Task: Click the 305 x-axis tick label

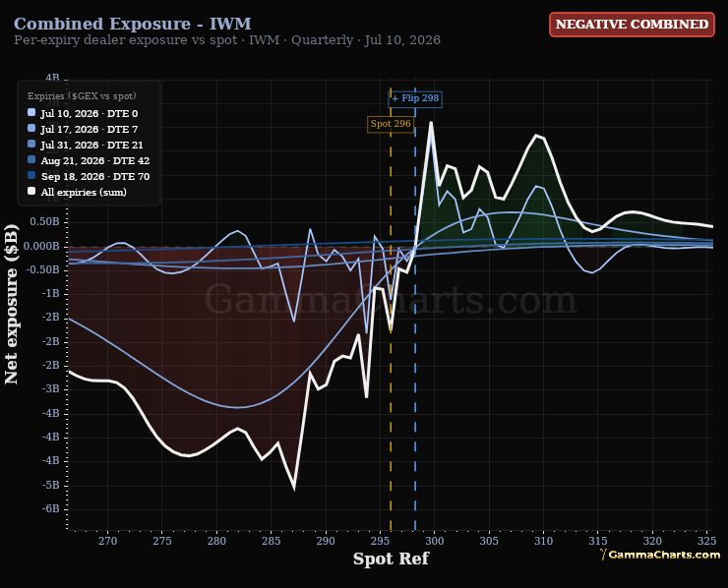Action: [489, 541]
